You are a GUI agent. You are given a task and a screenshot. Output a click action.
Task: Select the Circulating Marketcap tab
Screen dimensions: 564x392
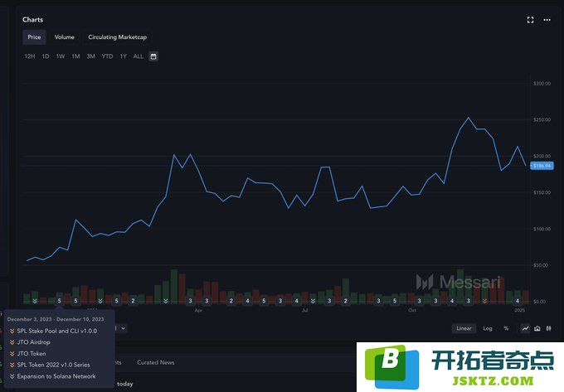click(117, 37)
